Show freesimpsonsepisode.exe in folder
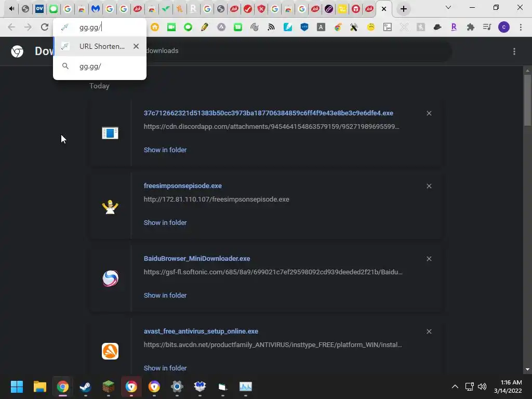 click(x=165, y=222)
